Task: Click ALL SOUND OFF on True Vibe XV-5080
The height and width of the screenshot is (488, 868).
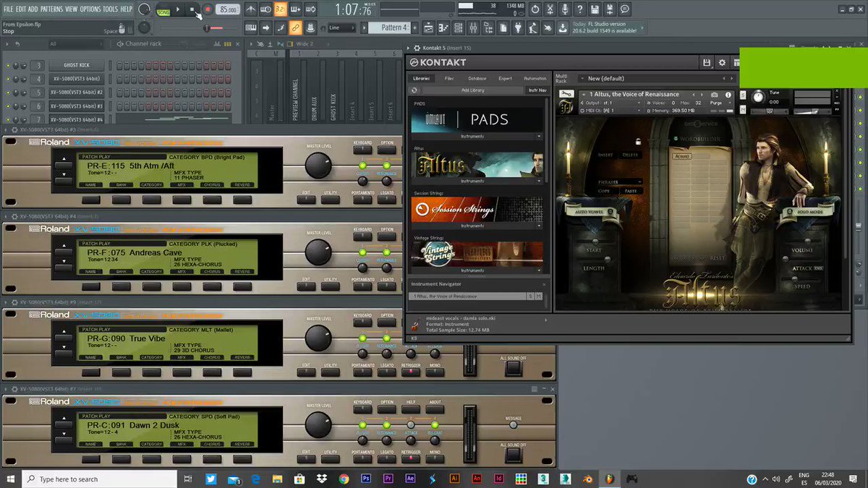Action: tap(513, 367)
